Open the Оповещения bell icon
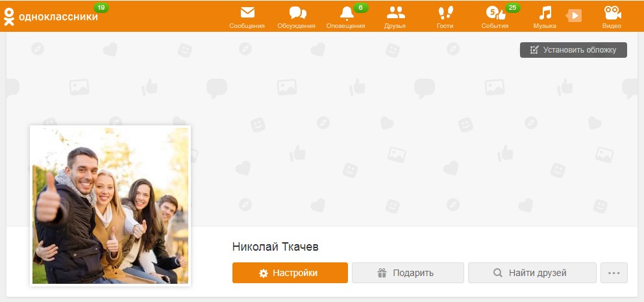The image size is (644, 302). pyautogui.click(x=347, y=14)
